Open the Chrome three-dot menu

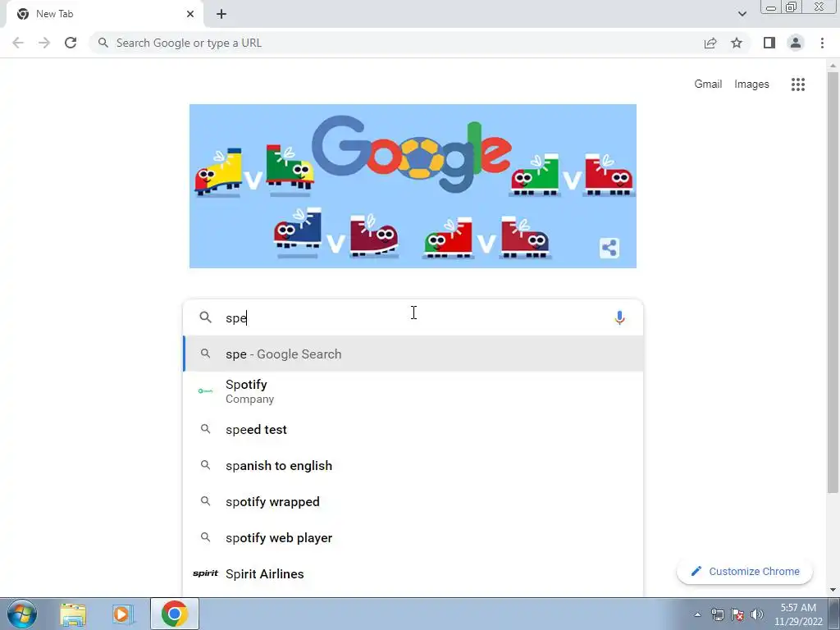click(x=822, y=43)
